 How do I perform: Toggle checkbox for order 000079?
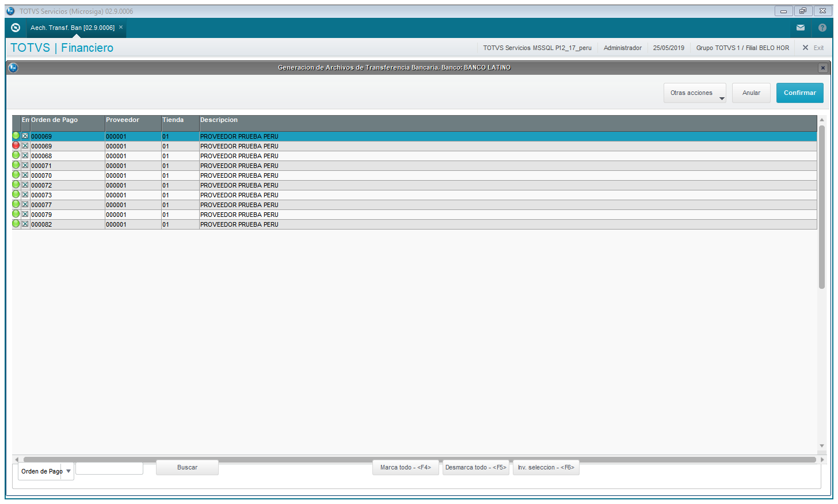coord(25,214)
